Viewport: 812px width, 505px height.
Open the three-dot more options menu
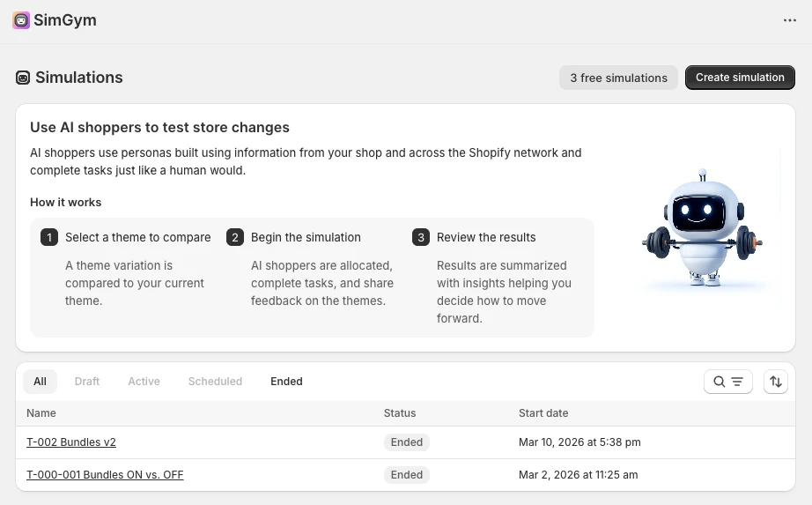tap(790, 20)
